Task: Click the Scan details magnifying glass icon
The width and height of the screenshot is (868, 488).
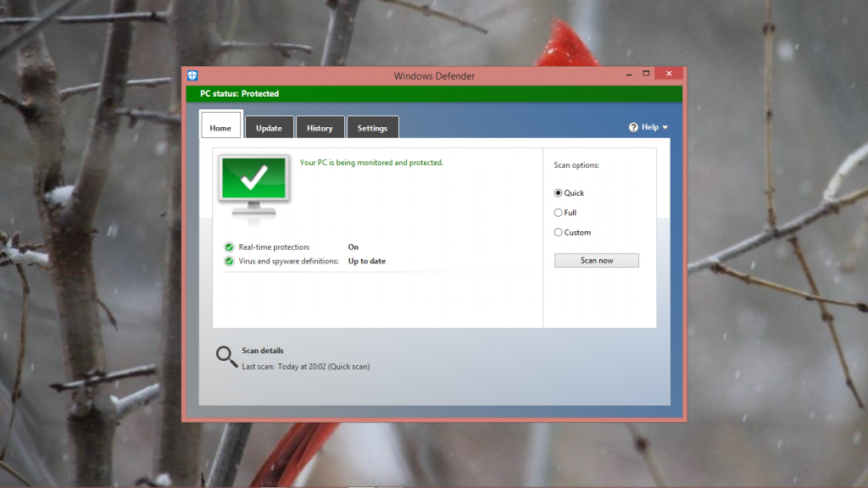Action: (226, 357)
